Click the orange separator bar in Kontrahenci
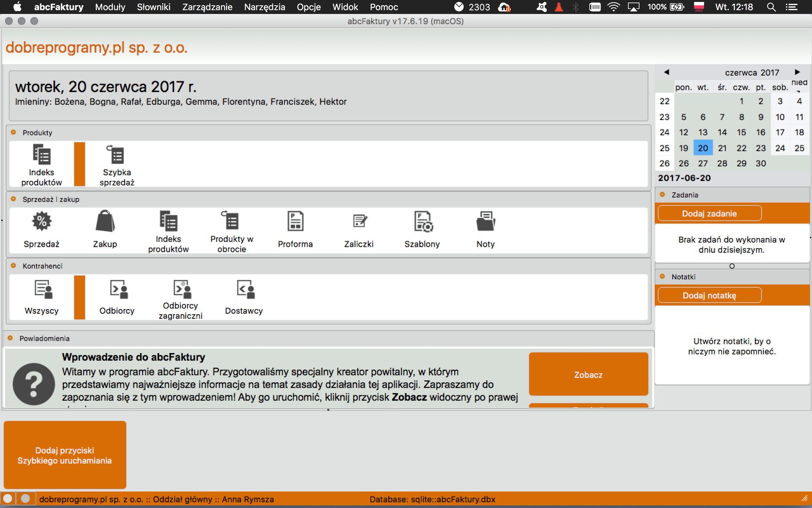The height and width of the screenshot is (508, 812). 80,297
